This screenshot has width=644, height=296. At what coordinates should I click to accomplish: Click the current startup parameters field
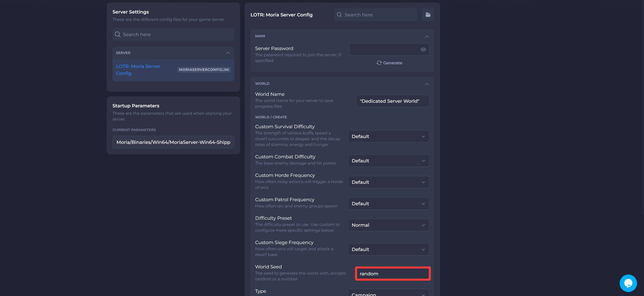pyautogui.click(x=173, y=142)
